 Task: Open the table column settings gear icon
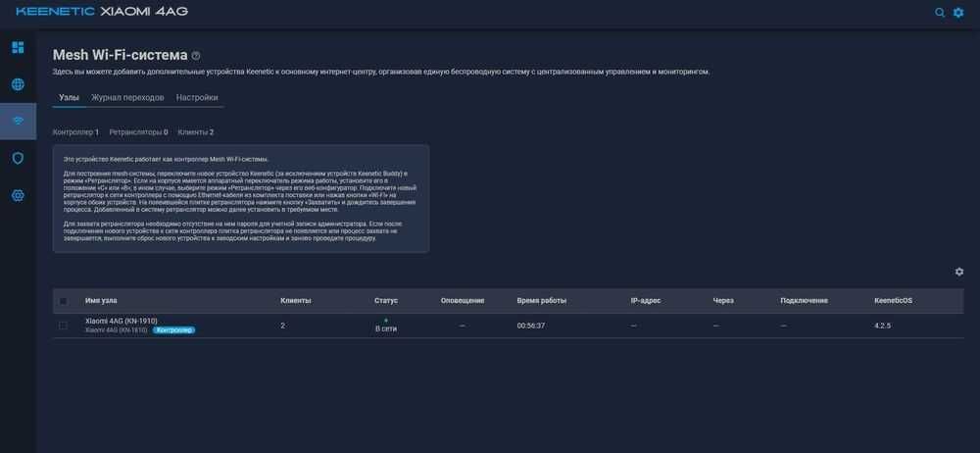tap(959, 272)
